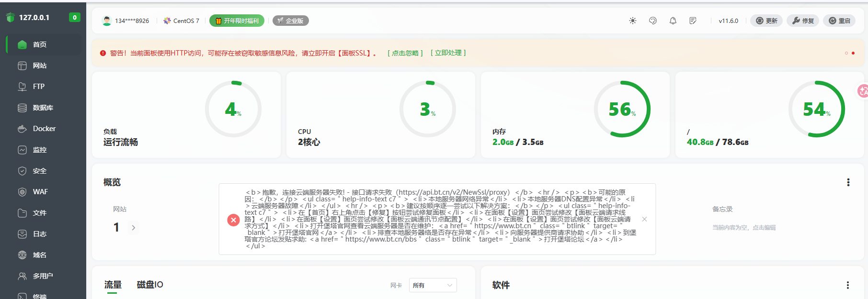Click the 域名 globe icon in sidebar
The width and height of the screenshot is (868, 299).
[22, 255]
